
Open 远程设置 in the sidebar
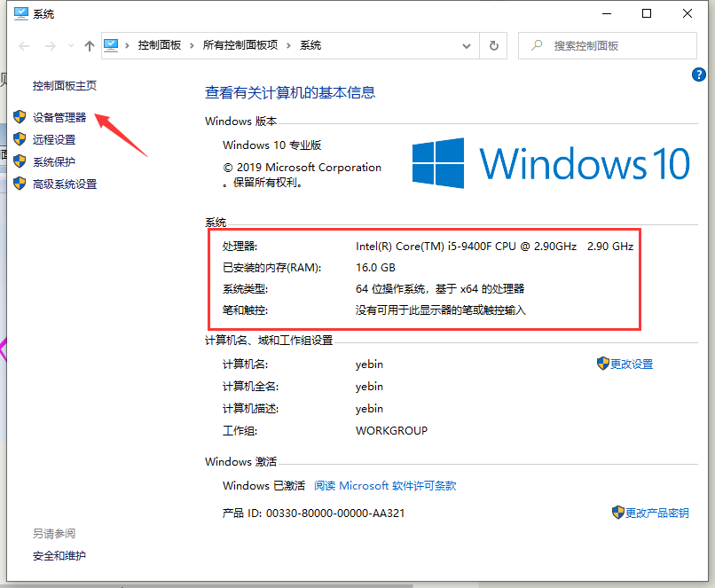pyautogui.click(x=54, y=139)
